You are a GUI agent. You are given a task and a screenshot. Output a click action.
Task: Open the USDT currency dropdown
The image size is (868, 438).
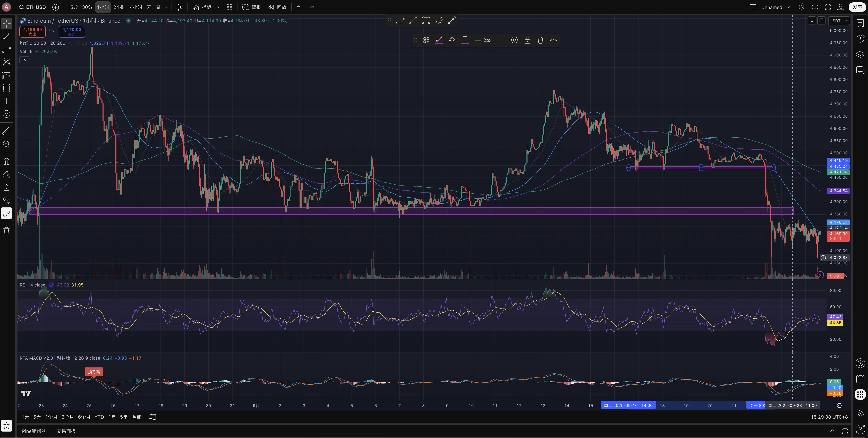(839, 21)
